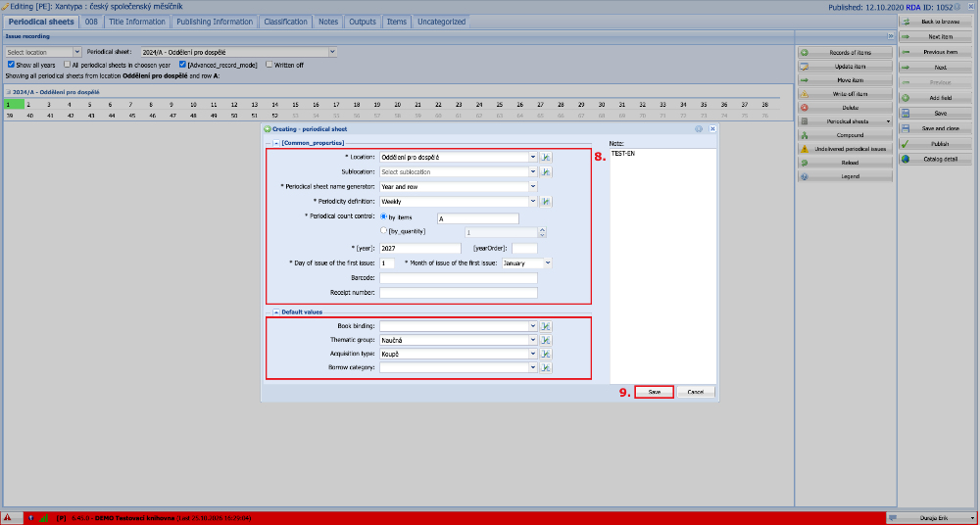Switch to the Classification tab
This screenshot has height=525, width=980.
[x=285, y=22]
